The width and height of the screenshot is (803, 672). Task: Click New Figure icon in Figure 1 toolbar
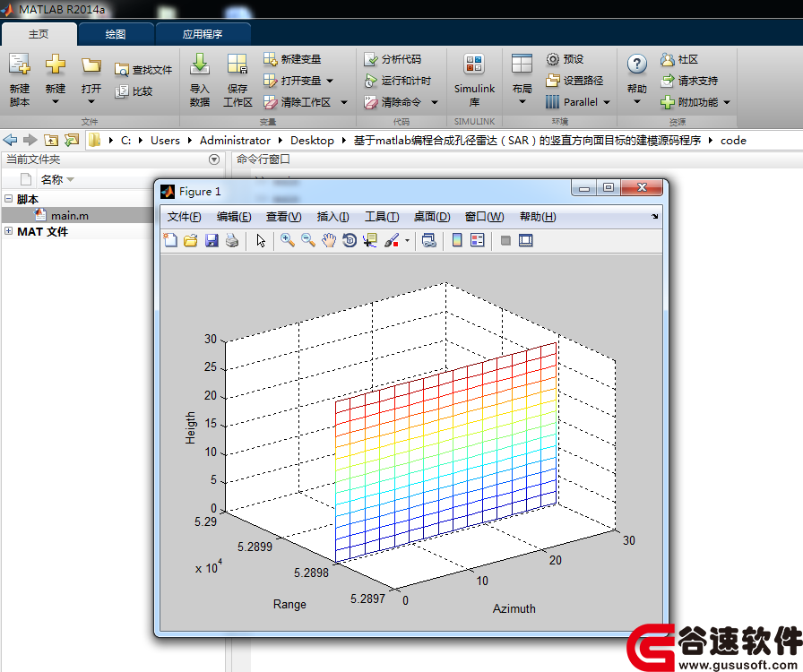click(170, 240)
